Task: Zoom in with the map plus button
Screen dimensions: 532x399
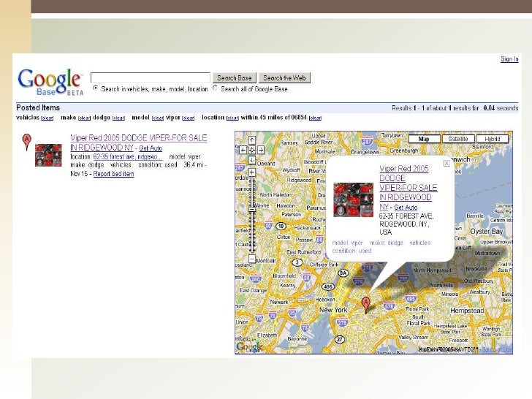Action: 251,172
